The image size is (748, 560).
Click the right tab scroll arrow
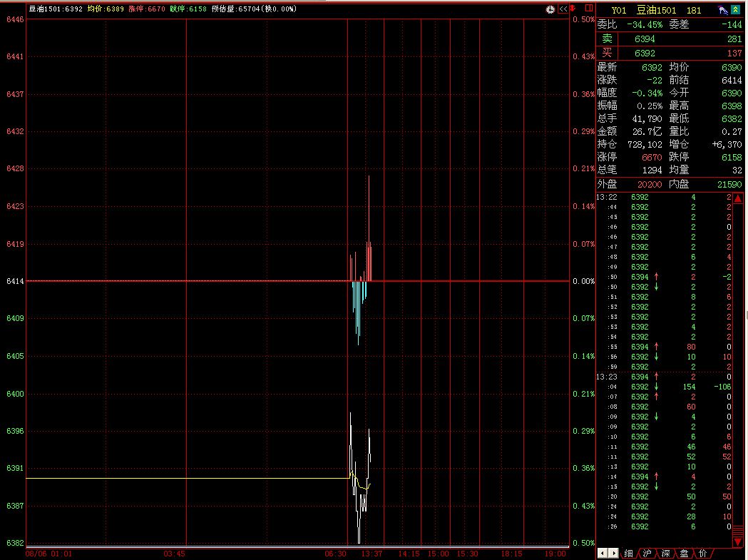(x=613, y=553)
